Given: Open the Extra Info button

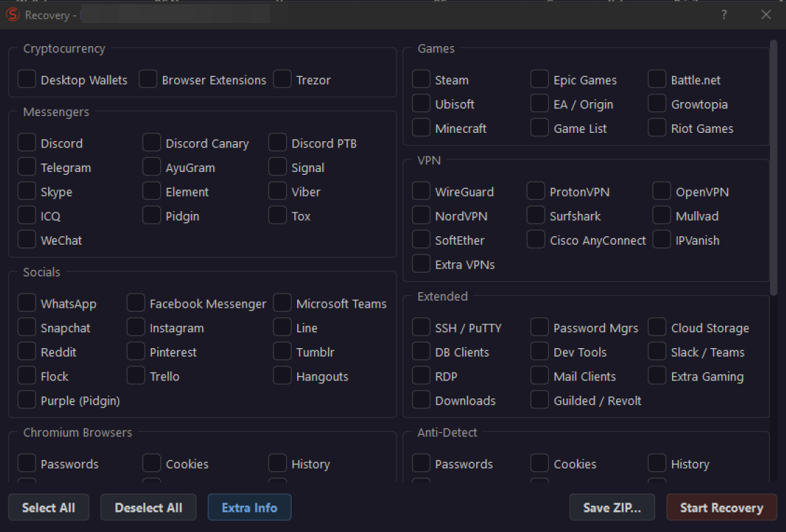Looking at the screenshot, I should coord(249,508).
